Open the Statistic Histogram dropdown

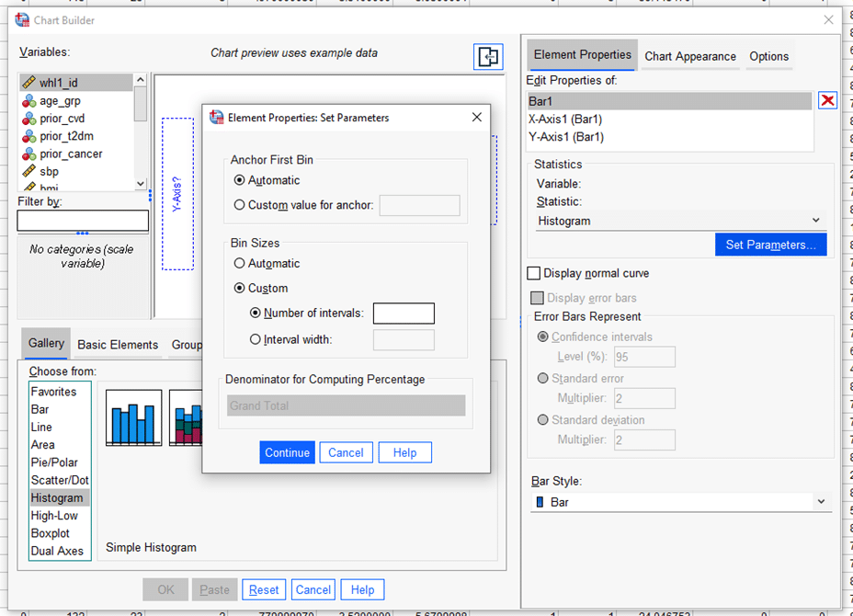point(679,221)
